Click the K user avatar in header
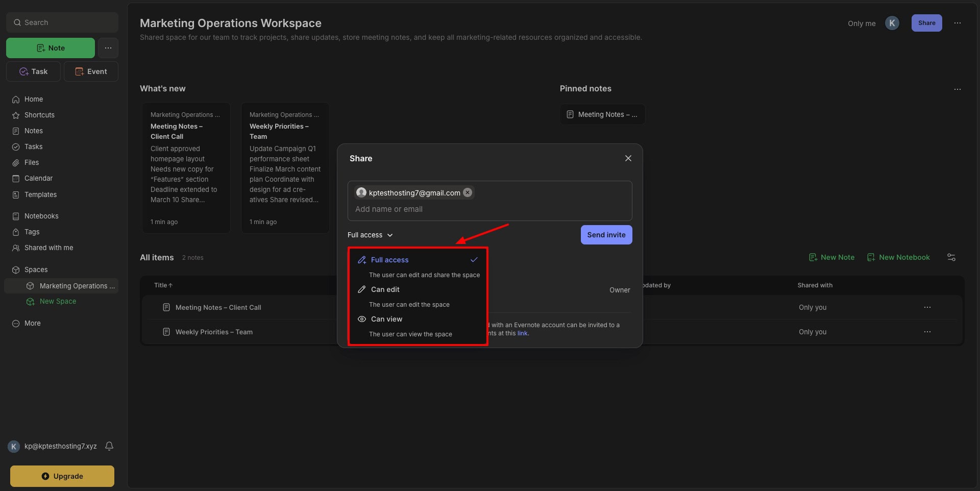 [892, 23]
